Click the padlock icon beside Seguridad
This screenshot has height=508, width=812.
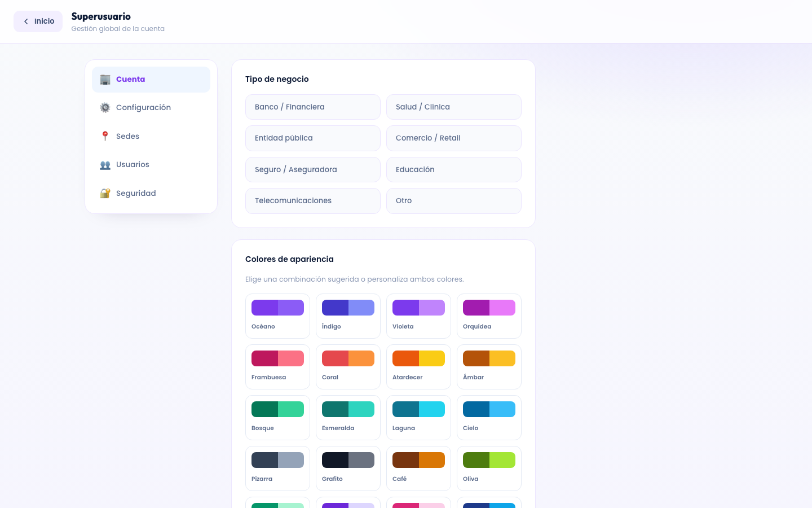105,193
